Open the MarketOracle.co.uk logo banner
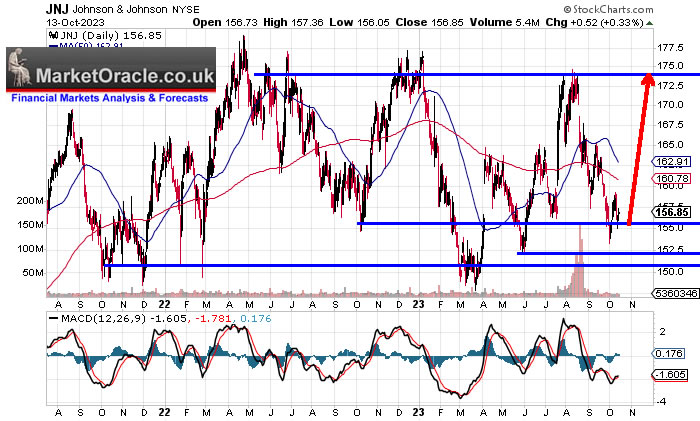 pos(111,69)
